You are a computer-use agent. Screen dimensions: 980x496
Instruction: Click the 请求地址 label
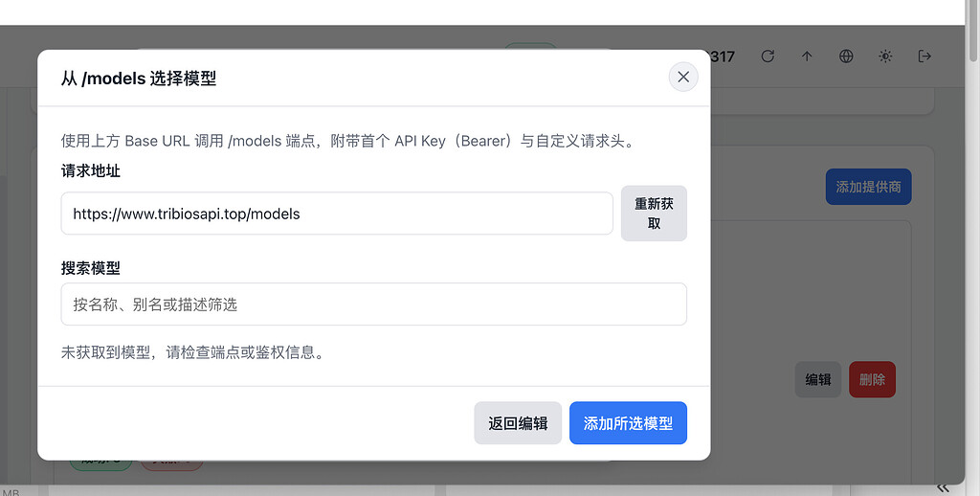click(x=91, y=170)
